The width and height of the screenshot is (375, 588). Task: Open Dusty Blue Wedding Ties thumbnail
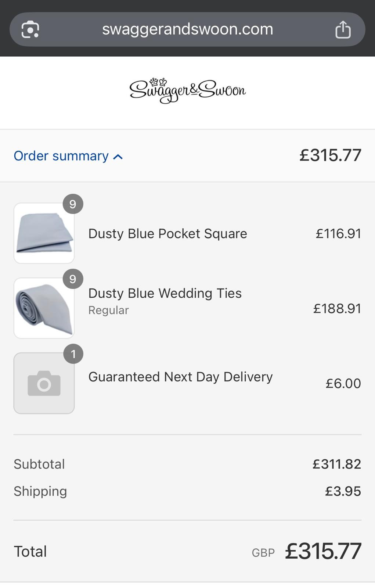coord(44,308)
